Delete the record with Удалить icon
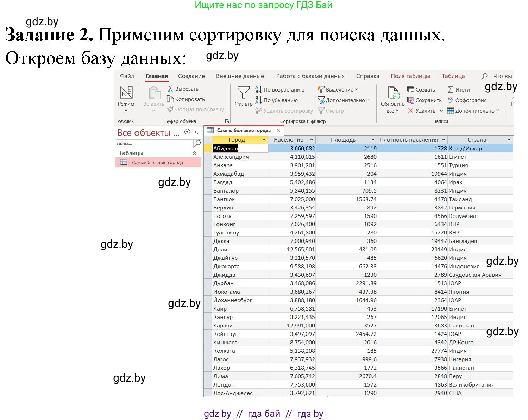This screenshot has height=420, width=528. pyautogui.click(x=411, y=111)
